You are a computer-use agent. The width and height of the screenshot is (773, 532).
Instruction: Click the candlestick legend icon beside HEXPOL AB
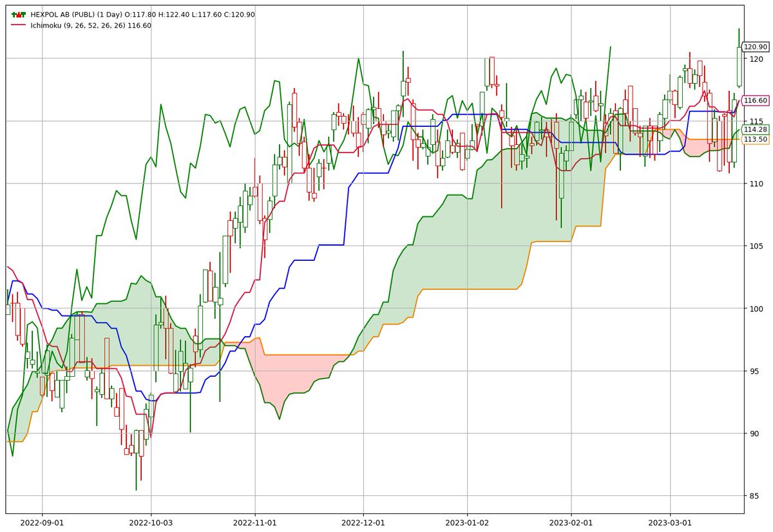pos(19,14)
